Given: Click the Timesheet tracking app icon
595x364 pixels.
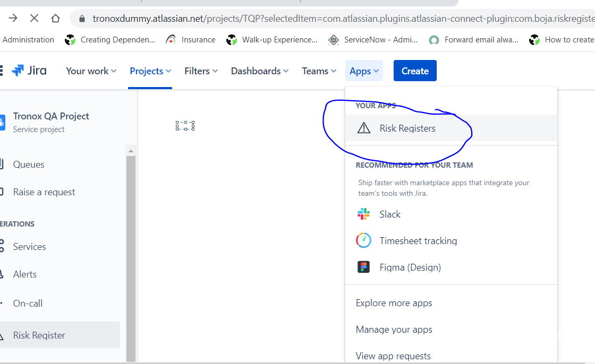Looking at the screenshot, I should coord(363,240).
